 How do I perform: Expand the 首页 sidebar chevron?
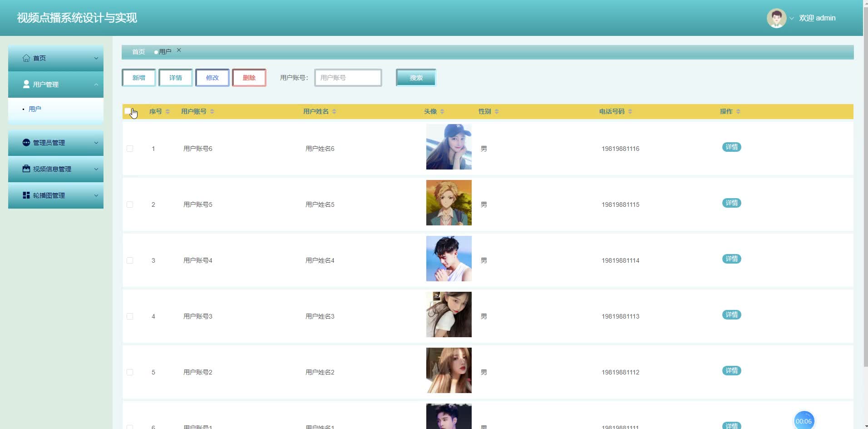tap(96, 58)
